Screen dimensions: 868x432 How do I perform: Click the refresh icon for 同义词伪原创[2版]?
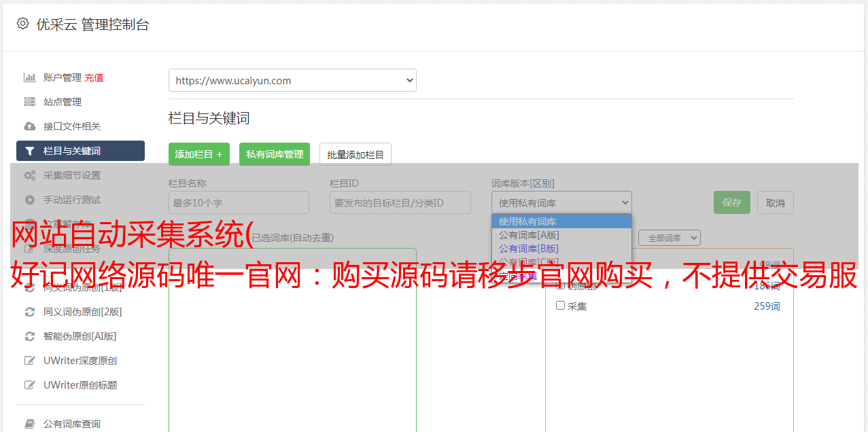[30, 312]
